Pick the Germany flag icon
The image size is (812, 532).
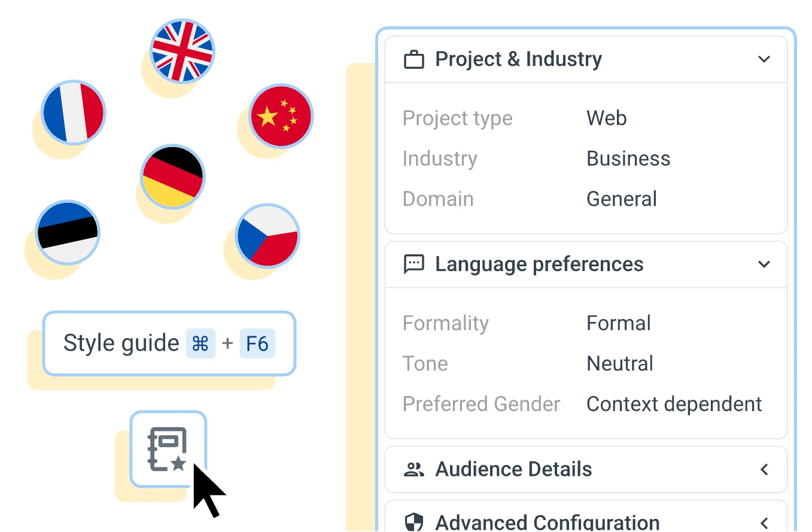pos(172,177)
